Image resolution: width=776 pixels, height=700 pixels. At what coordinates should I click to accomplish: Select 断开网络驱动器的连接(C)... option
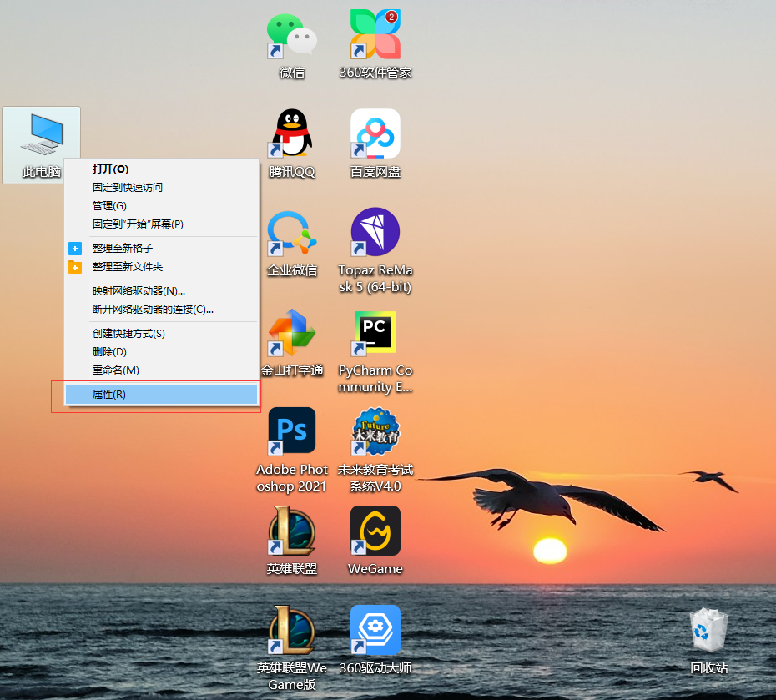(161, 310)
